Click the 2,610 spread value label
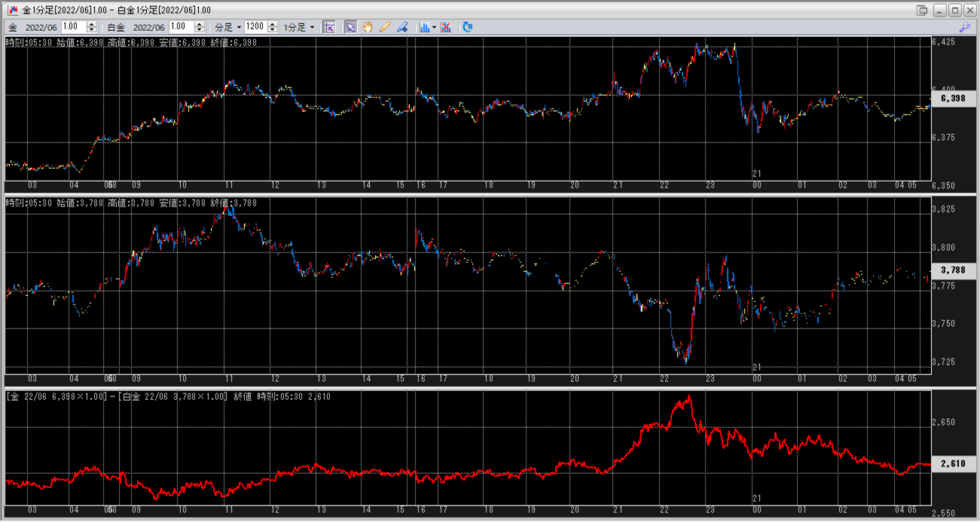Image resolution: width=980 pixels, height=522 pixels. [x=953, y=464]
